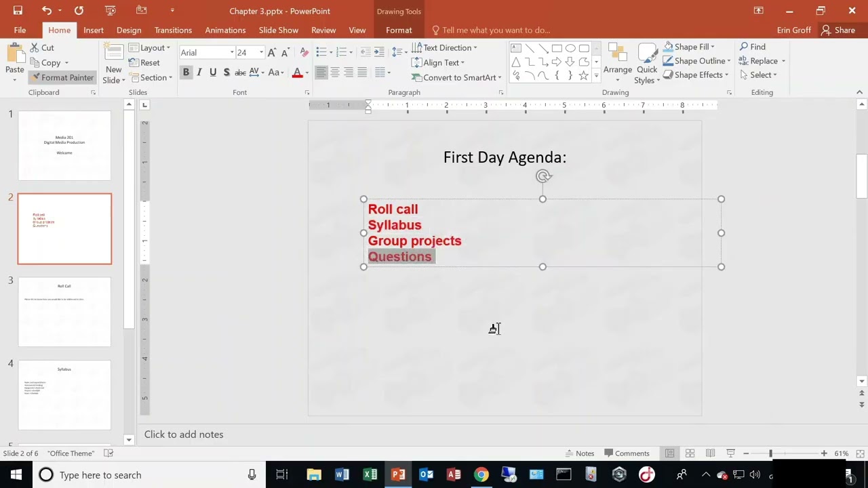Image resolution: width=868 pixels, height=488 pixels.
Task: Pick the right arrow shape in gallery
Action: [x=557, y=62]
